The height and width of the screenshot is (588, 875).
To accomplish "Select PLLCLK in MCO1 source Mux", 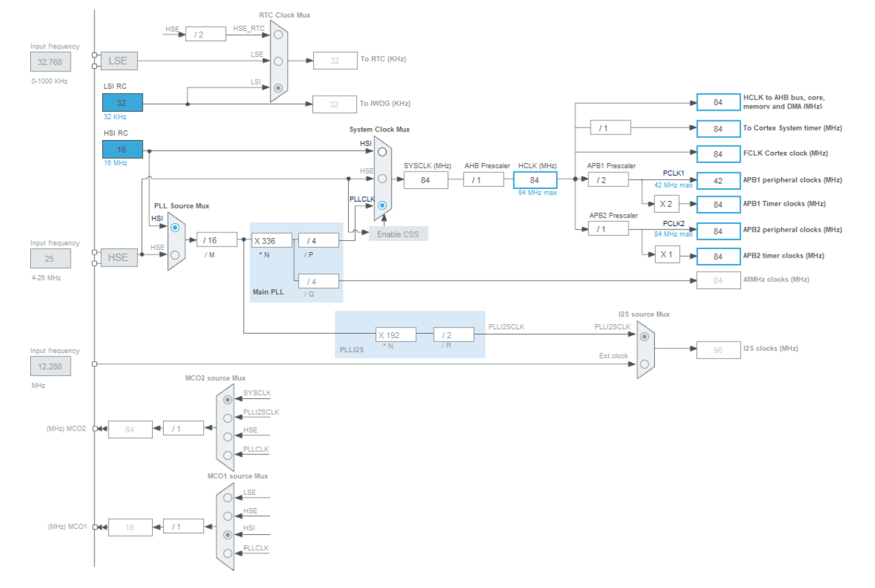I will [227, 554].
